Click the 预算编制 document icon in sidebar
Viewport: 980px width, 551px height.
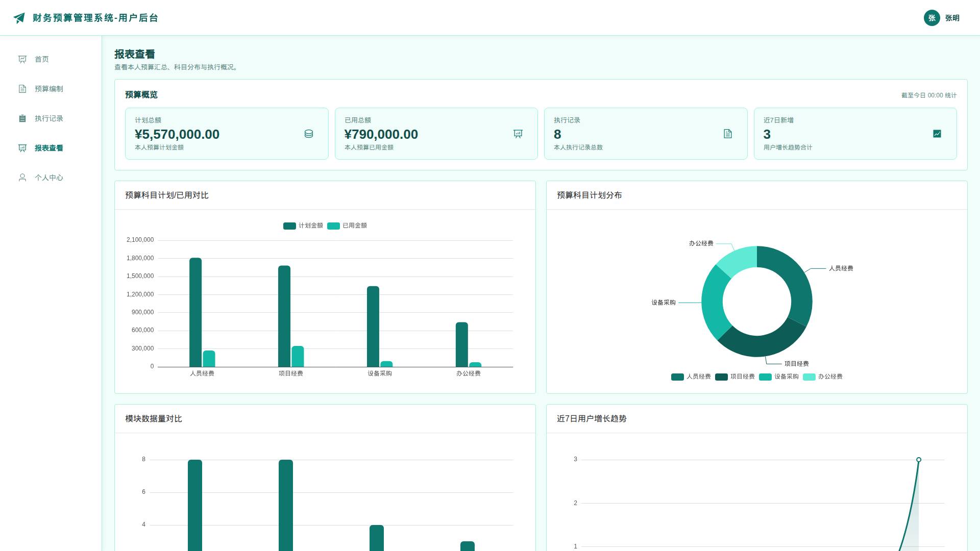click(22, 89)
